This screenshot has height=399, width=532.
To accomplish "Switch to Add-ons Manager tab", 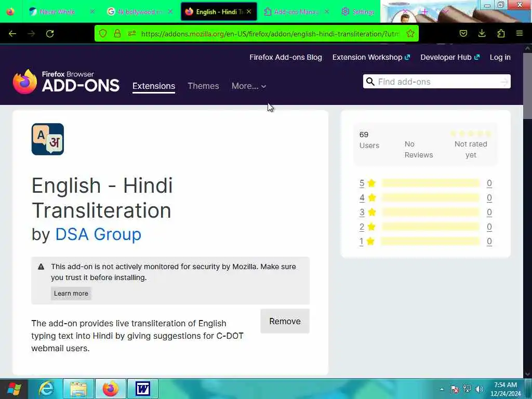I will tap(296, 11).
